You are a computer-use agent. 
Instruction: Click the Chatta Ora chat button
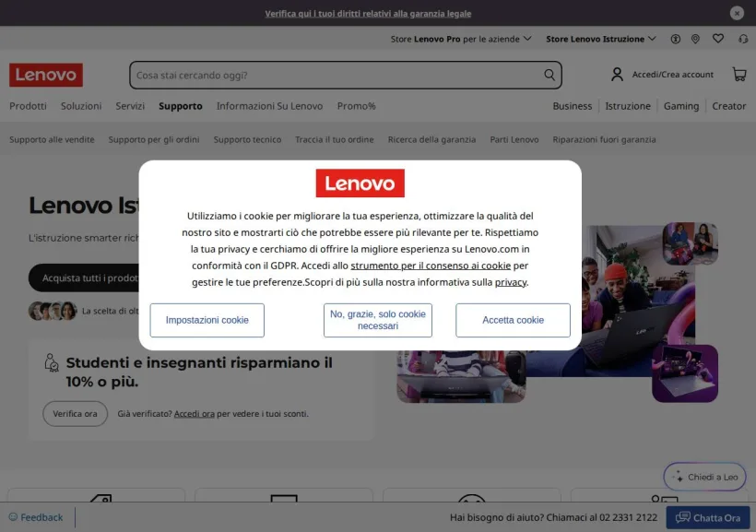click(707, 517)
